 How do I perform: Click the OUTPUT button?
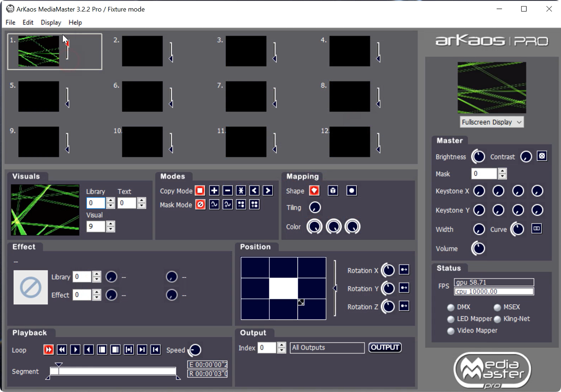coord(385,347)
